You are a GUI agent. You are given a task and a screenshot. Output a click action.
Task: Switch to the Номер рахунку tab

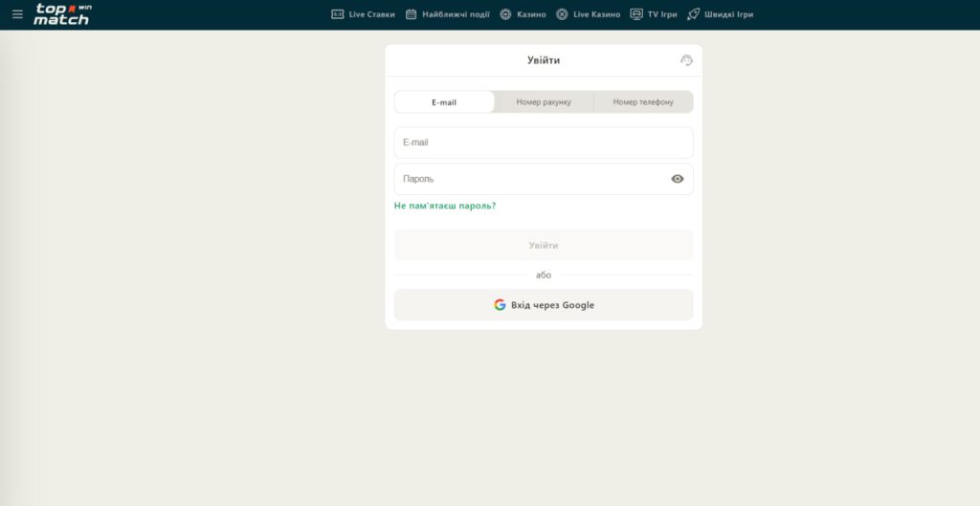(544, 102)
